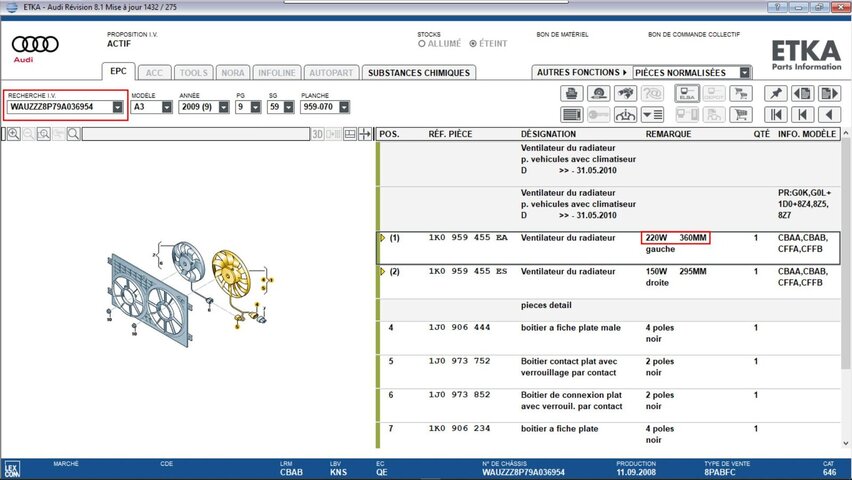
Task: Select the ALLUMÉ stocks radio button
Action: pyautogui.click(x=422, y=43)
